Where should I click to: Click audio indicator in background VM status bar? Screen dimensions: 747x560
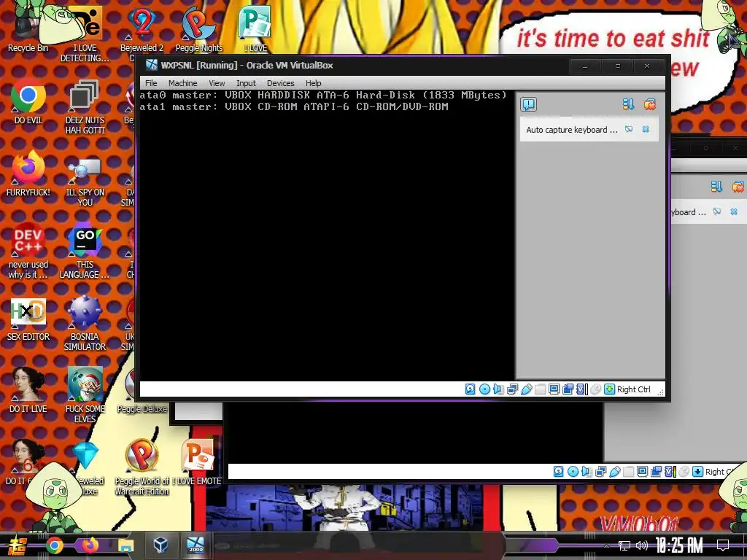[x=587, y=472]
